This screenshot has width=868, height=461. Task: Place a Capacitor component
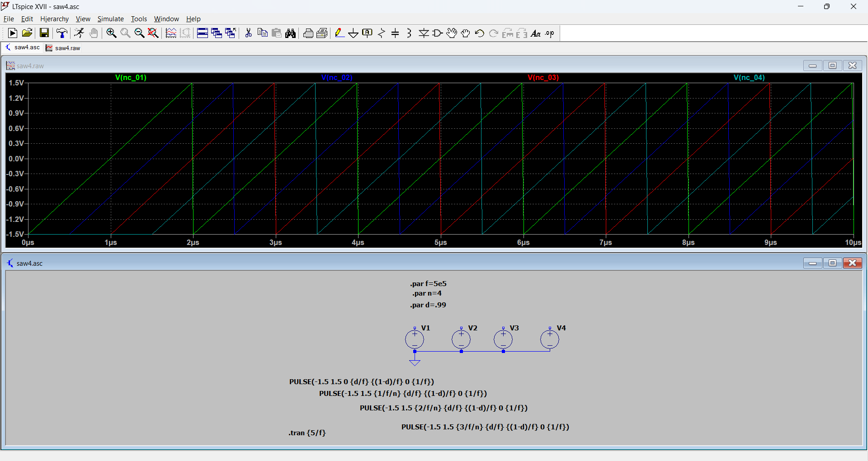(396, 33)
